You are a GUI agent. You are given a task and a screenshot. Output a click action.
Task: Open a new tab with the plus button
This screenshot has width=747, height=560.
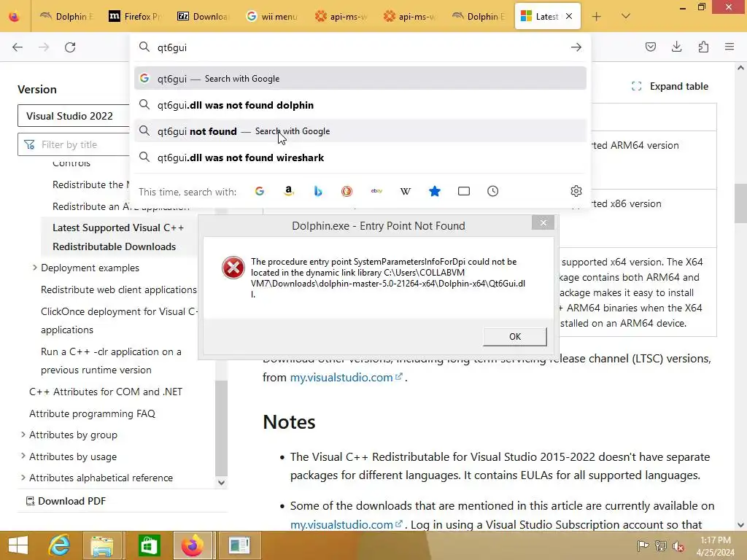[x=597, y=16]
